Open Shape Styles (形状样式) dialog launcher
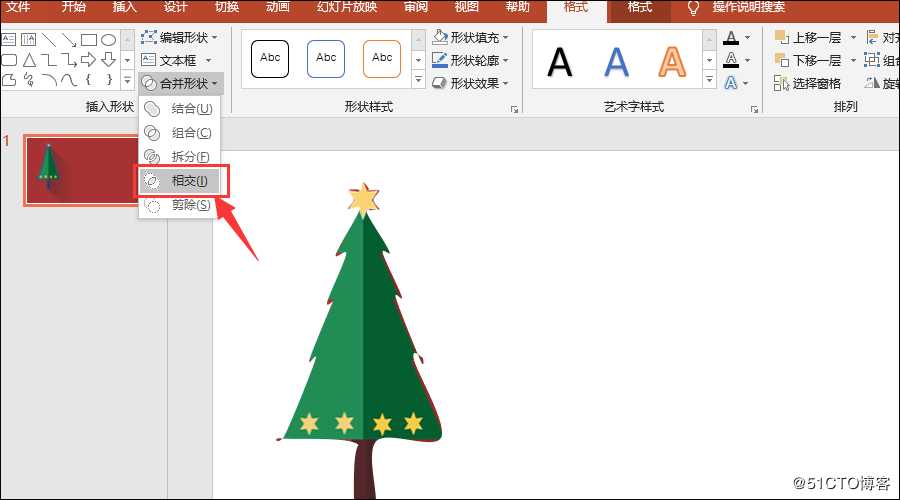 [514, 109]
